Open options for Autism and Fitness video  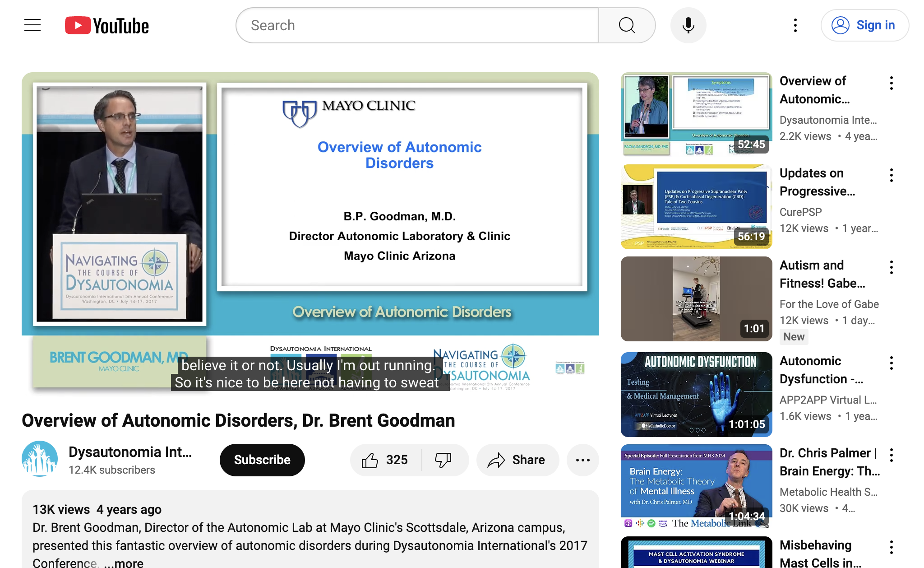point(891,267)
